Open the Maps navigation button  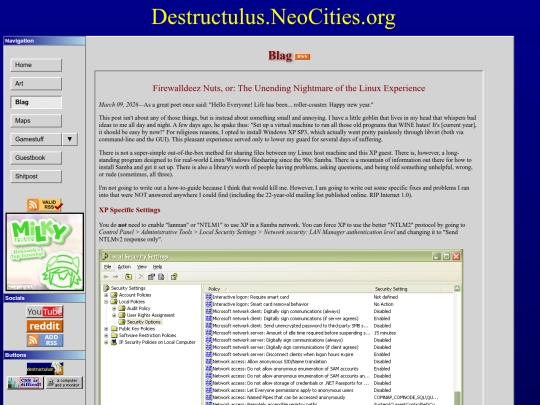36,121
